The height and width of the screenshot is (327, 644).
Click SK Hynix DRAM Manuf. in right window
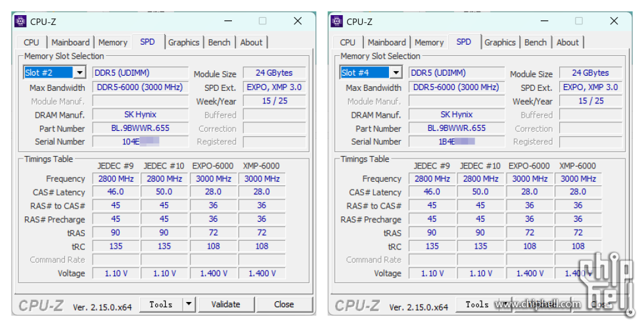point(457,114)
